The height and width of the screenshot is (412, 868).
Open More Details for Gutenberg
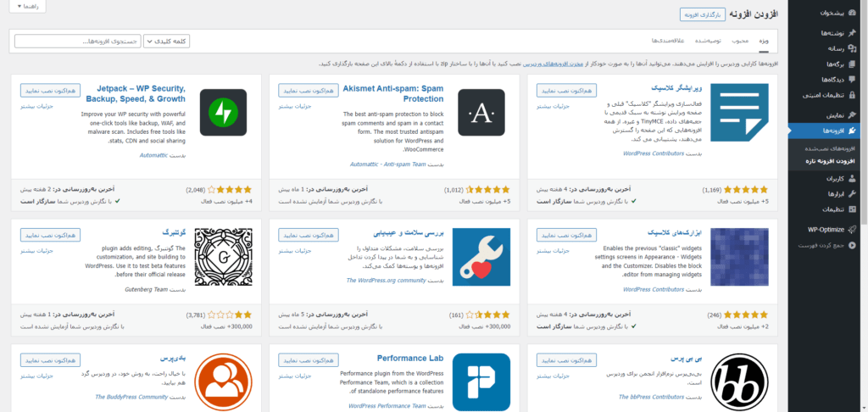36,250
